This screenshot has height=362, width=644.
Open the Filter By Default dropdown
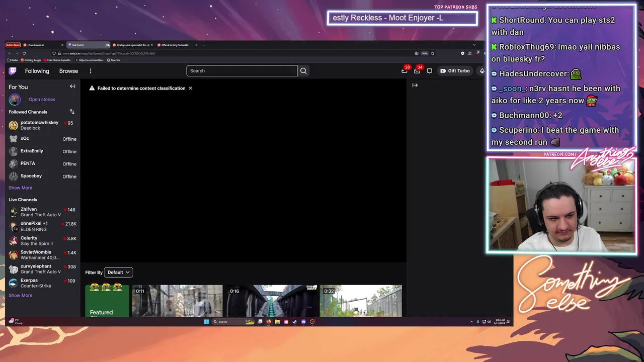[118, 272]
